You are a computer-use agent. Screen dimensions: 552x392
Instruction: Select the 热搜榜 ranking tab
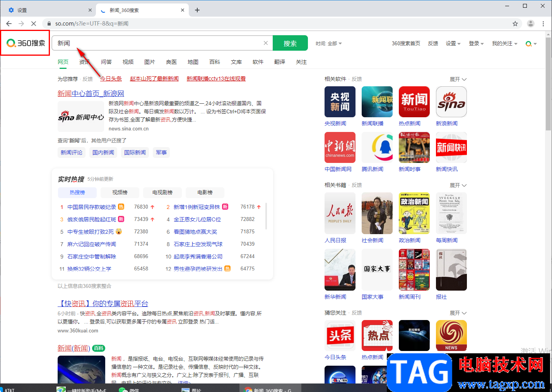[77, 192]
